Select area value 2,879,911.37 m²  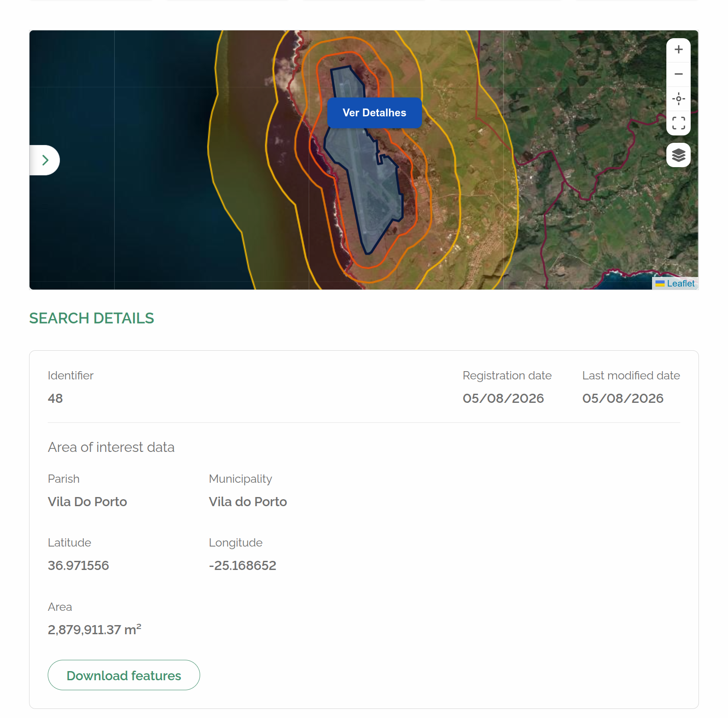95,629
